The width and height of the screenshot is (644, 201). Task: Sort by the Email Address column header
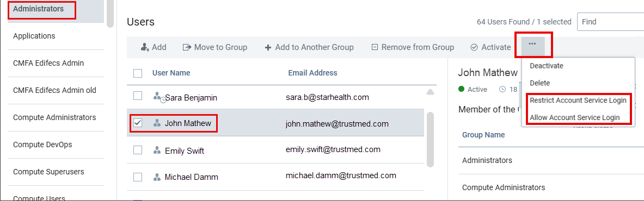pos(312,73)
